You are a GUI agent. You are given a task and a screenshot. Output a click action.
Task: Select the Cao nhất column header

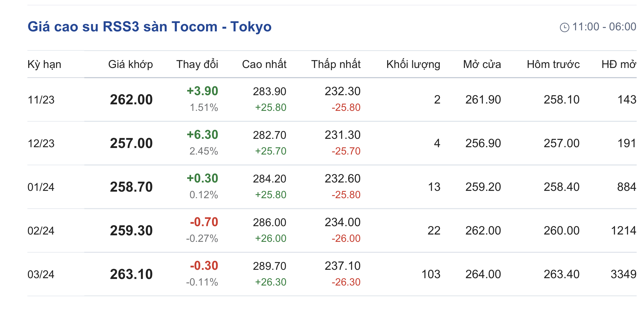264,64
